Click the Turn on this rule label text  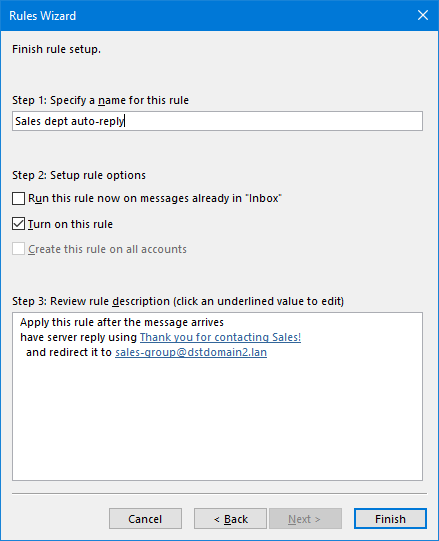(x=70, y=224)
